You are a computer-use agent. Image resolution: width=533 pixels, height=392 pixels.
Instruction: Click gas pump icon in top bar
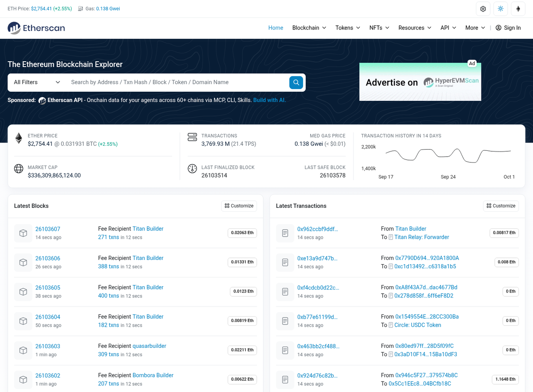[81, 9]
